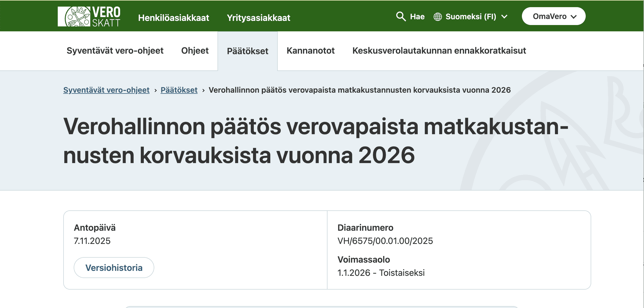Image resolution: width=644 pixels, height=308 pixels.
Task: Click the main page heading
Action: (x=316, y=141)
